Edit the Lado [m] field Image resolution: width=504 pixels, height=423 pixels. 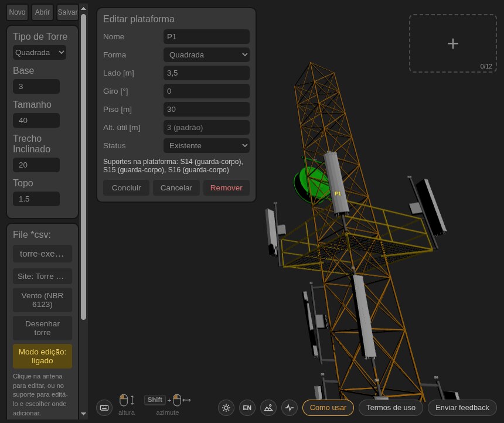click(206, 73)
